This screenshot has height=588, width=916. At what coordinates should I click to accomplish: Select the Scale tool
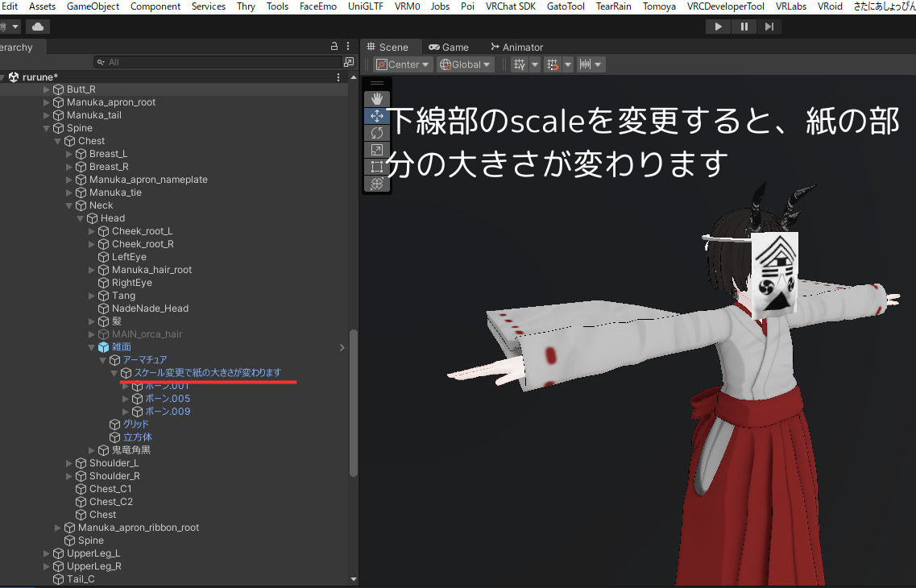[377, 150]
